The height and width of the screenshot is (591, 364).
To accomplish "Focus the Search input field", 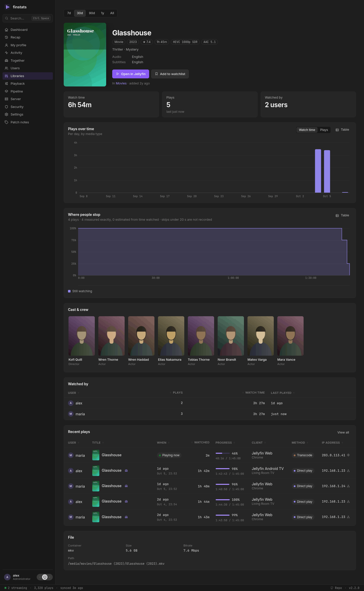I will click(x=28, y=18).
